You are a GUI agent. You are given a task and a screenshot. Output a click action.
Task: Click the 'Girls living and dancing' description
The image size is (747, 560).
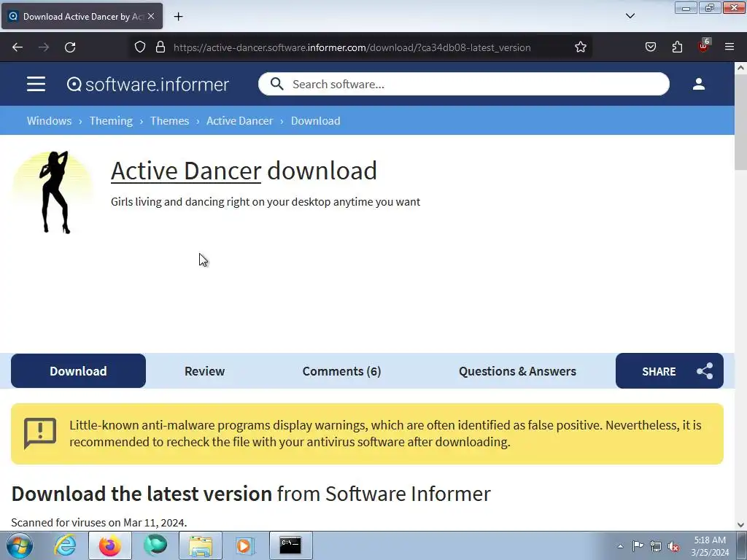pyautogui.click(x=266, y=202)
